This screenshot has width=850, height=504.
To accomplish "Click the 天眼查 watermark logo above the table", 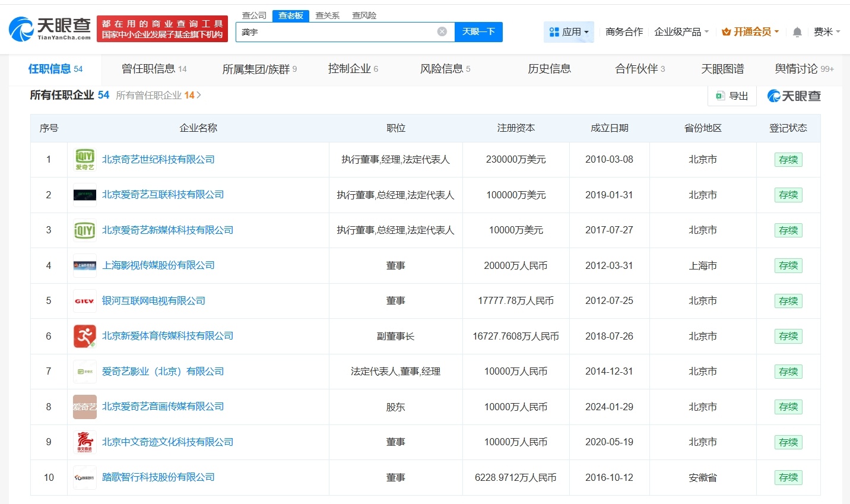I will [794, 96].
